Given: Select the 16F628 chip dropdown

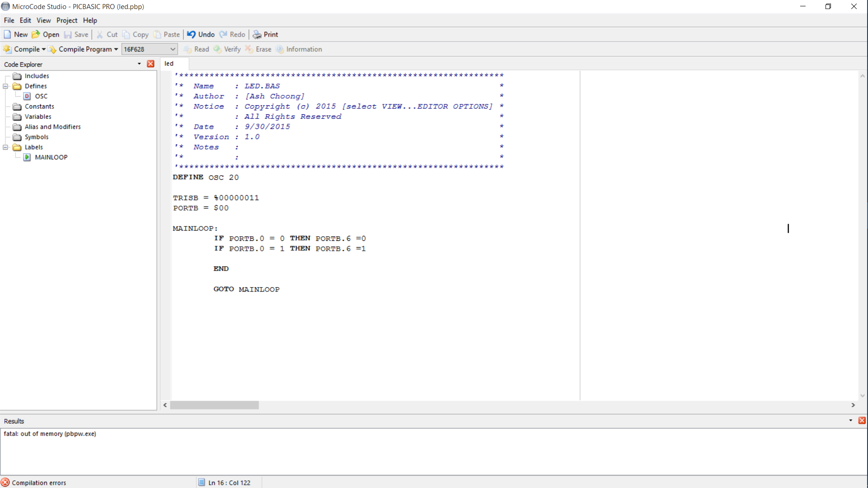Looking at the screenshot, I should (150, 49).
